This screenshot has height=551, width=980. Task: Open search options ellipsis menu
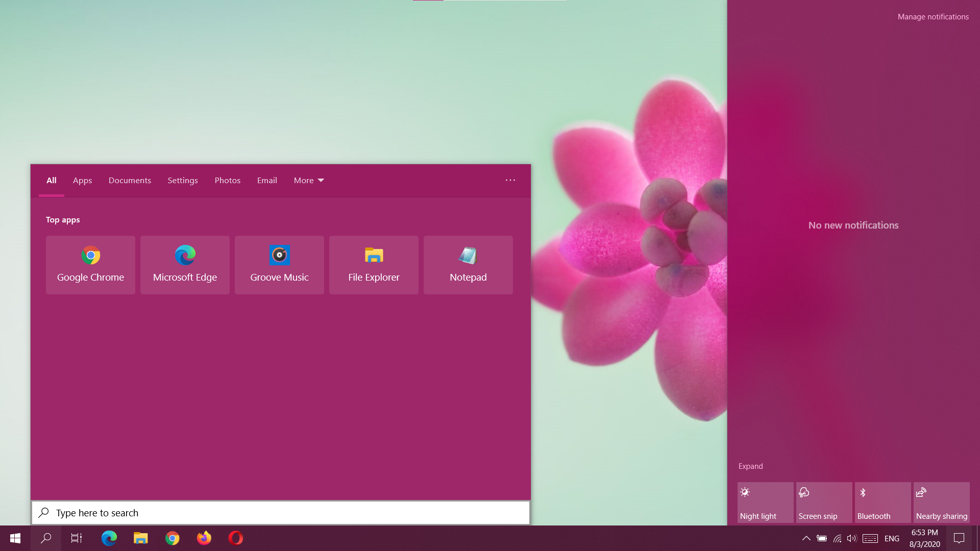tap(510, 181)
